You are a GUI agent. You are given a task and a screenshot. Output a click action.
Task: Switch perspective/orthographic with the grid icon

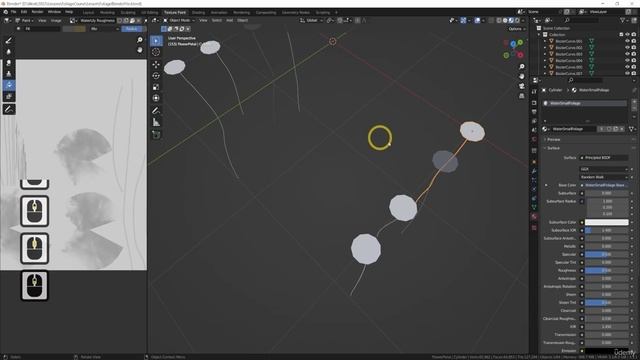[x=522, y=96]
